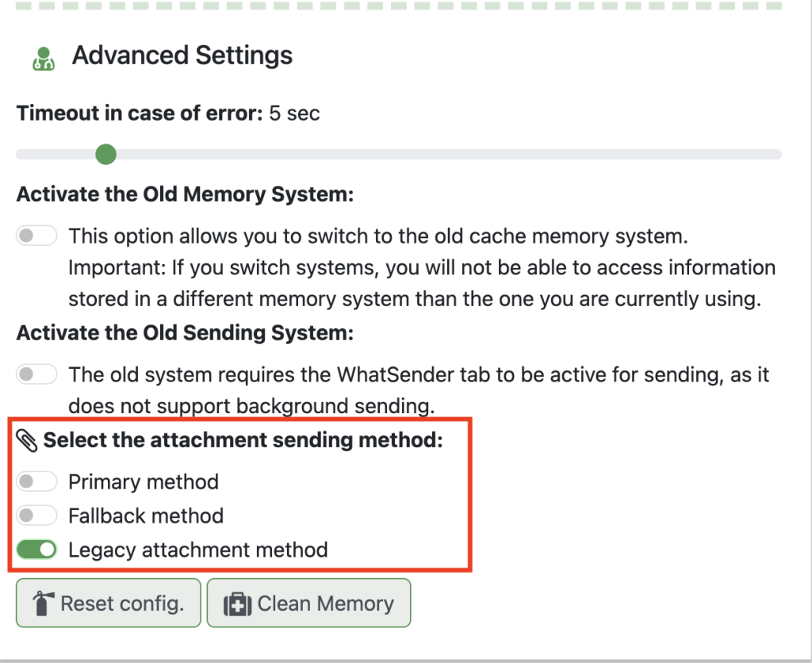Toggle the Old Memory System switch
Image resolution: width=812 pixels, height=663 pixels.
click(x=36, y=236)
